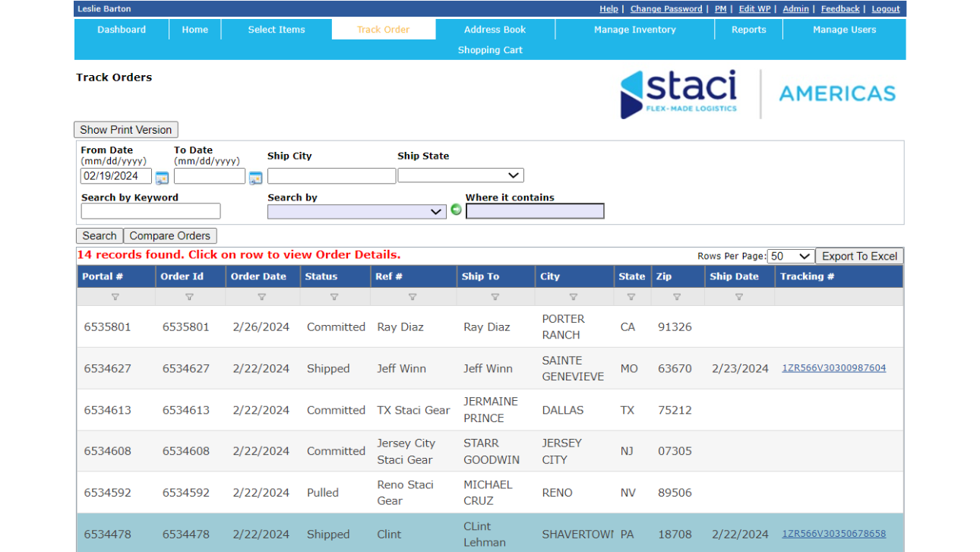Click the Staci Americas logo
The height and width of the screenshot is (552, 980).
[x=758, y=94]
